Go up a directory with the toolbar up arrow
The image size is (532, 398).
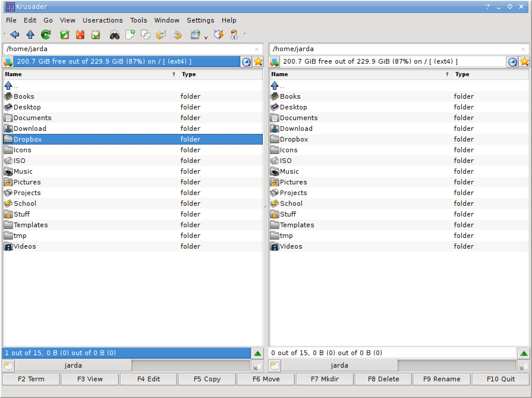tap(30, 35)
